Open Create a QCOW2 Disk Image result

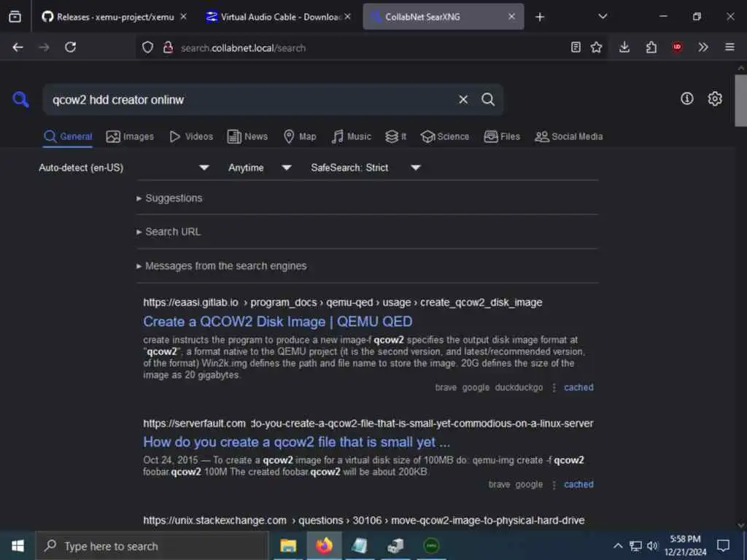(x=278, y=322)
